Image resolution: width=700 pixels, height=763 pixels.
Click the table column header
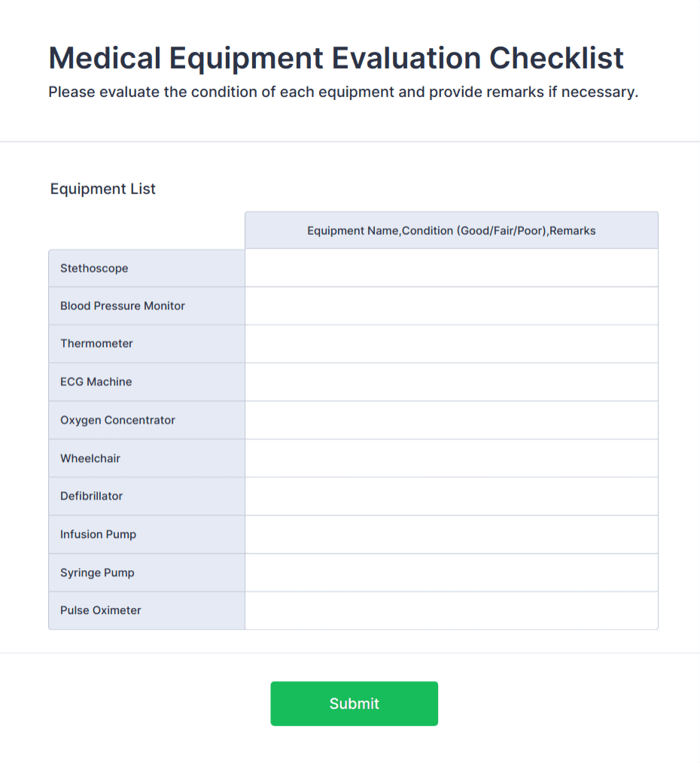(x=451, y=230)
